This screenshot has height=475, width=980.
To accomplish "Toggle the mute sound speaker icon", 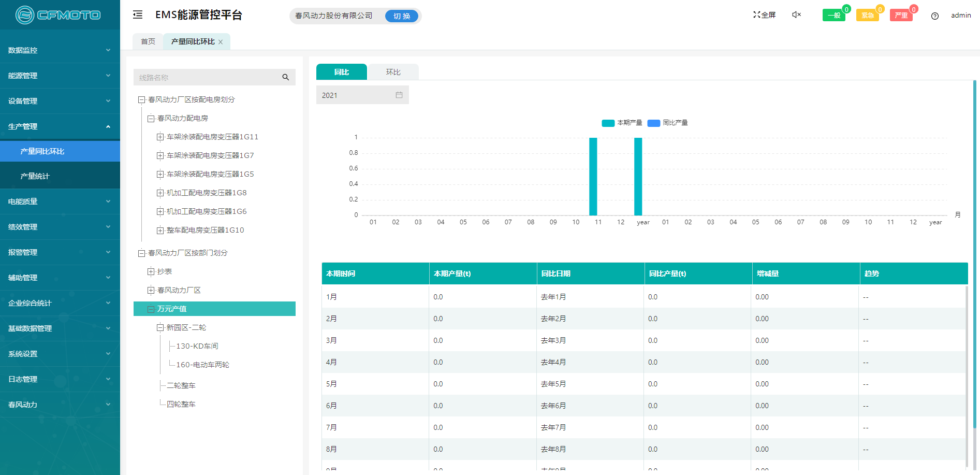I will click(796, 15).
